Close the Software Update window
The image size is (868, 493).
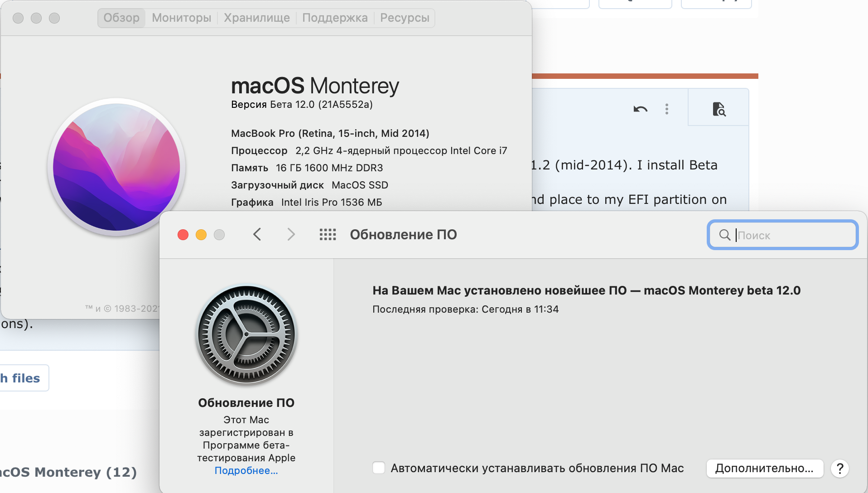(183, 235)
